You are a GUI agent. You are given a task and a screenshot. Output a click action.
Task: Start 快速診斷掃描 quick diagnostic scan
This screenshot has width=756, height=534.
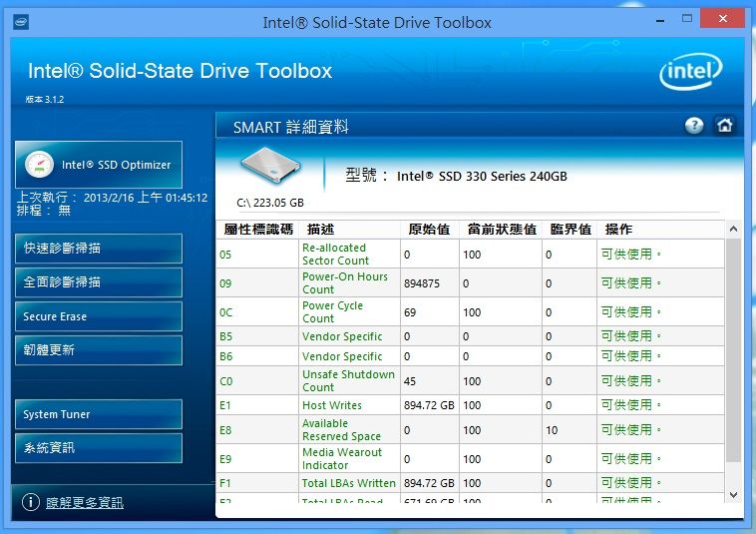pyautogui.click(x=99, y=249)
